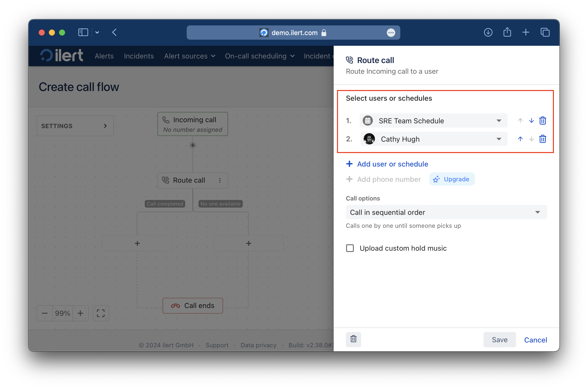Delete the SRE Team Schedule row
The height and width of the screenshot is (389, 588).
(542, 121)
